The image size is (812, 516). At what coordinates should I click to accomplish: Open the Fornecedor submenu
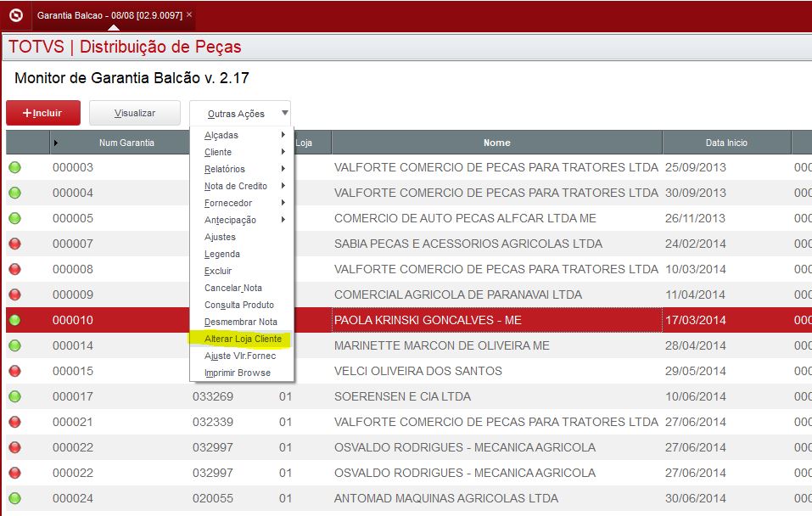coord(242,203)
